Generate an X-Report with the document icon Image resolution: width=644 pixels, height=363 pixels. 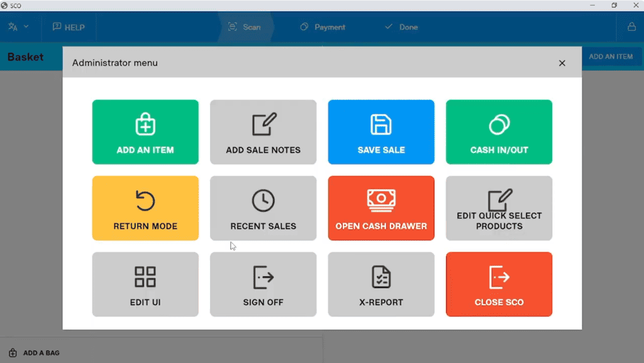point(381,275)
